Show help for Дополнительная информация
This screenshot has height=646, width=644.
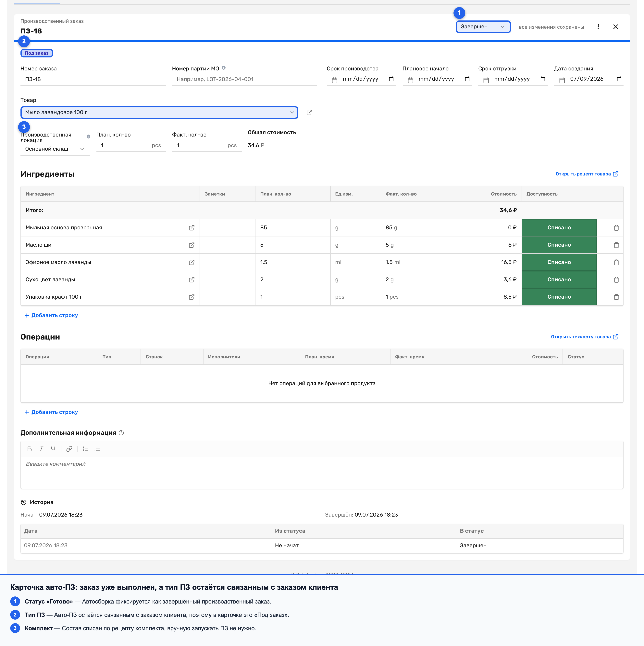pos(121,433)
